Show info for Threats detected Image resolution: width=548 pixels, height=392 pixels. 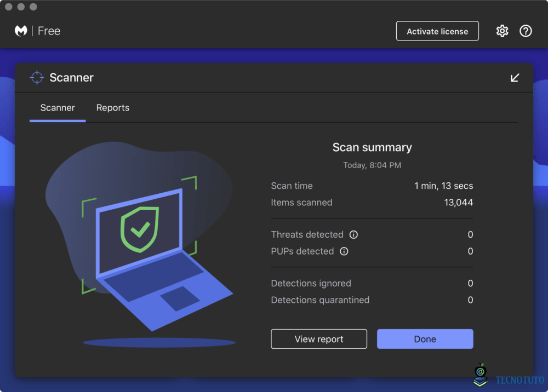[x=353, y=234]
